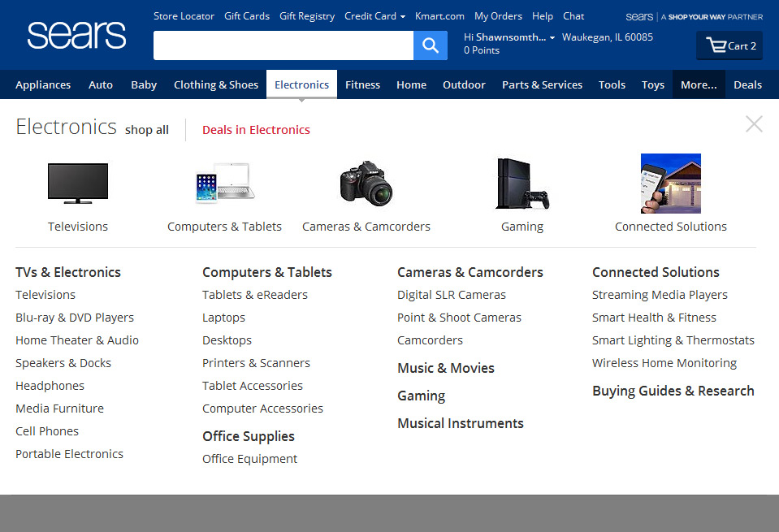779x532 pixels.
Task: Click Cell Phones link
Action: (46, 431)
